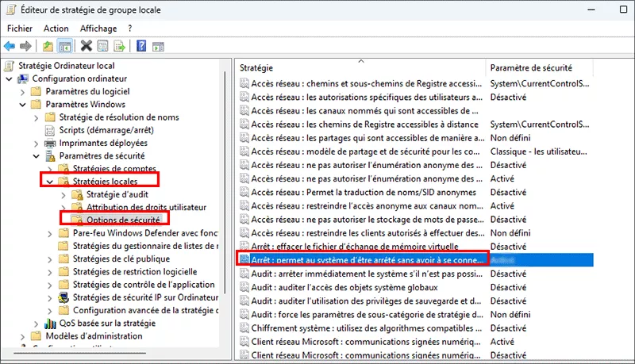This screenshot has width=635, height=364.
Task: Click the Imprimantes déployées printer icon
Action: click(x=50, y=144)
